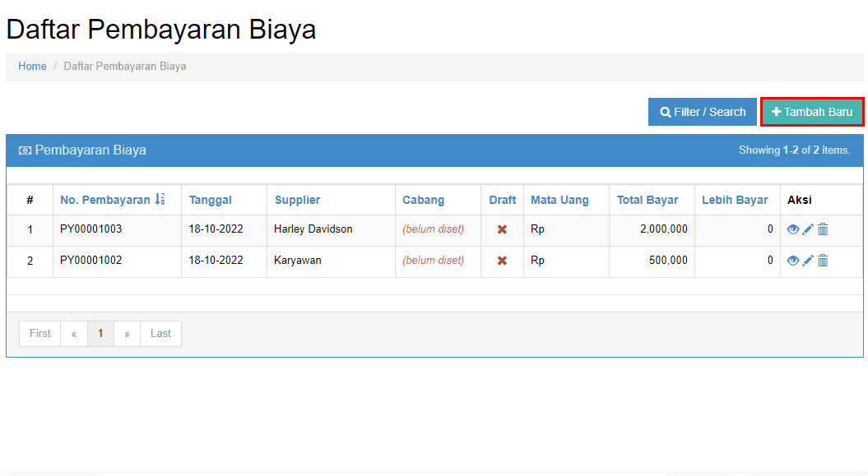Sort table by No. Pembayaran column
Screen dimensions: 868x476
click(105, 200)
